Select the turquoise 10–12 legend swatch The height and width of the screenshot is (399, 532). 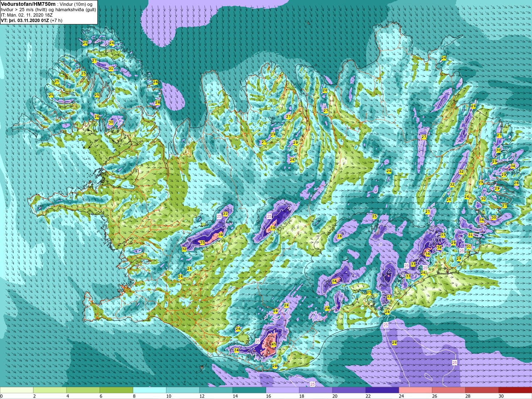click(183, 390)
